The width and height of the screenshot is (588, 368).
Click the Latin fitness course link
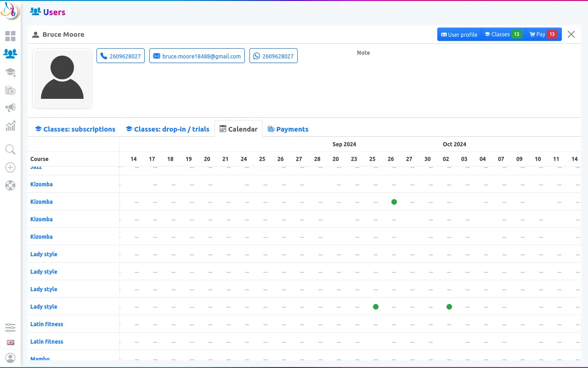pyautogui.click(x=47, y=324)
